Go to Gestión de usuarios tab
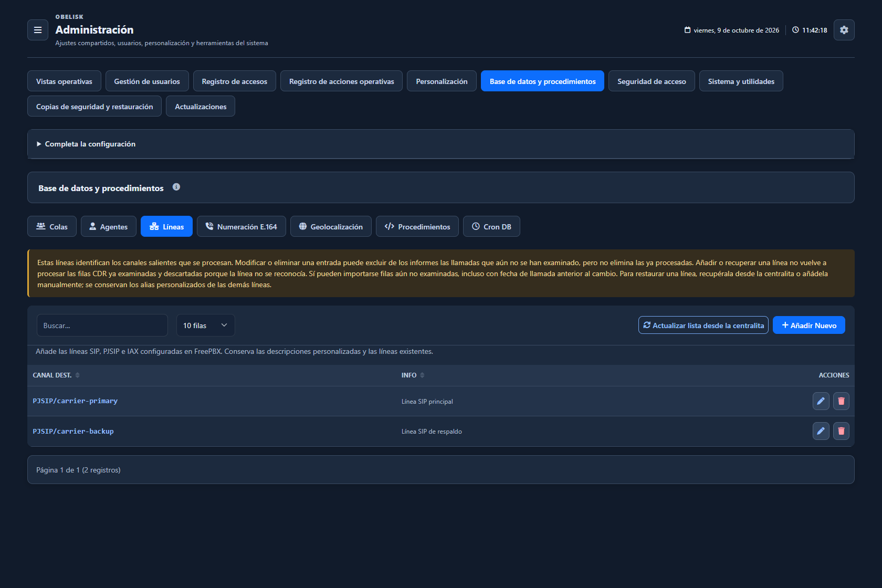The image size is (882, 588). click(x=147, y=81)
